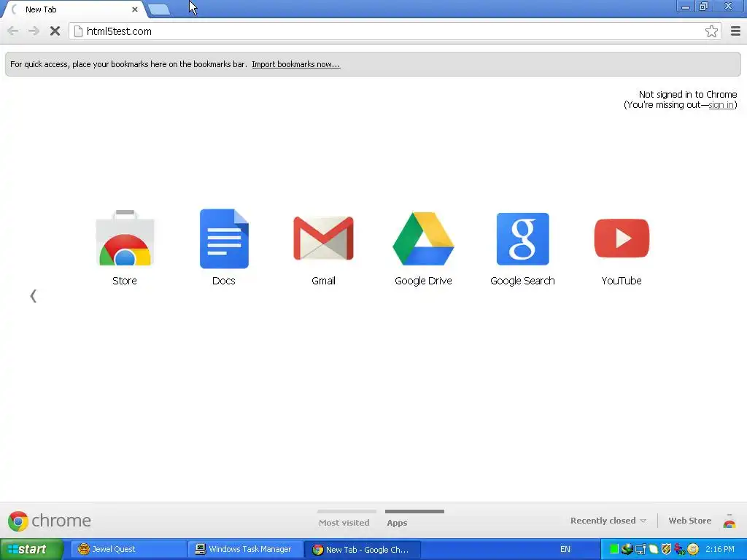Click the green globe tray icon
The height and width of the screenshot is (560, 747).
(x=627, y=549)
